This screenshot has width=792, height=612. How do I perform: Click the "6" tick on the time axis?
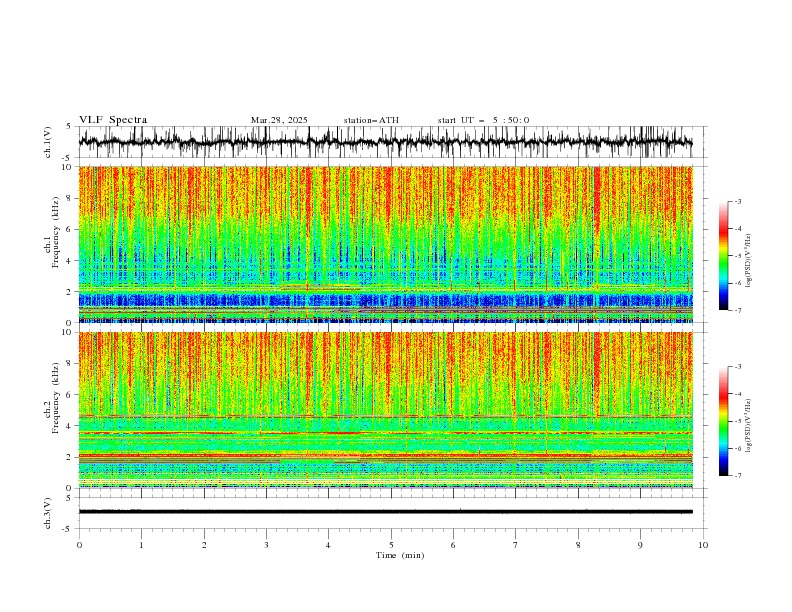tap(453, 545)
